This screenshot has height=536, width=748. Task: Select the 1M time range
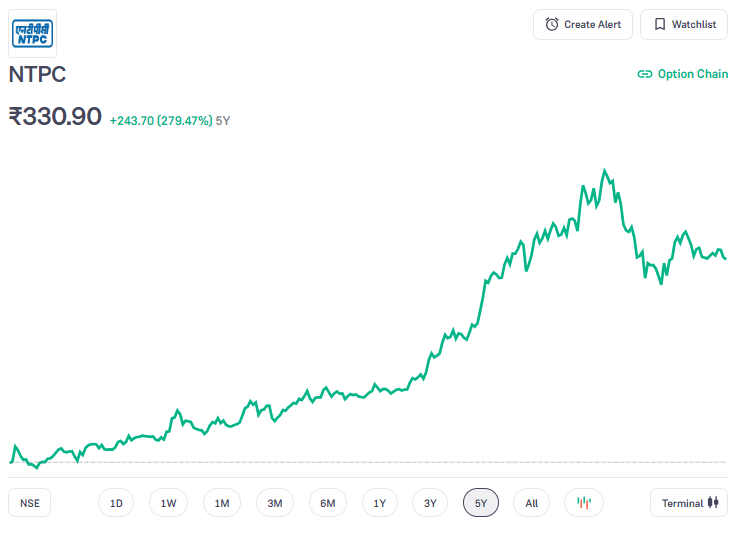click(x=222, y=503)
